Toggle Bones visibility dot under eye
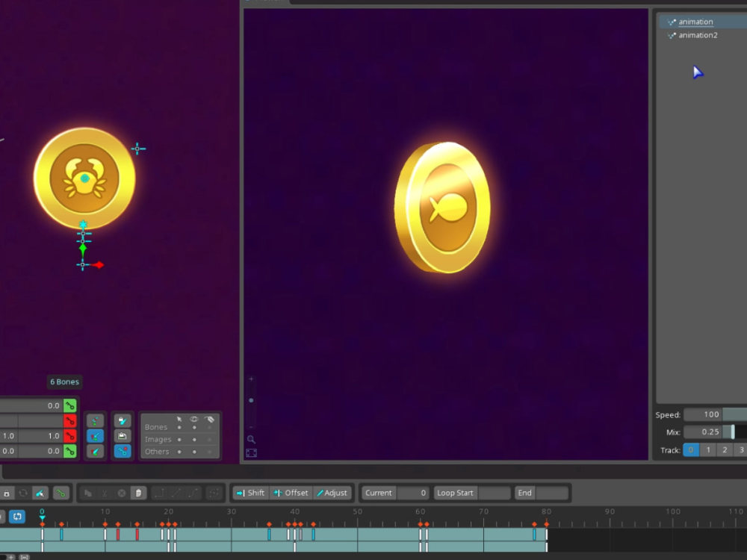 coord(194,428)
